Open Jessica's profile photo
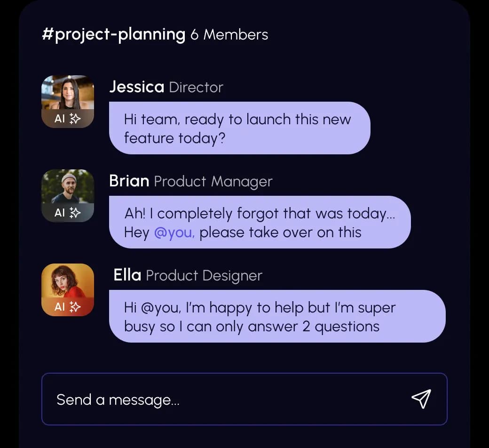 coord(68,93)
